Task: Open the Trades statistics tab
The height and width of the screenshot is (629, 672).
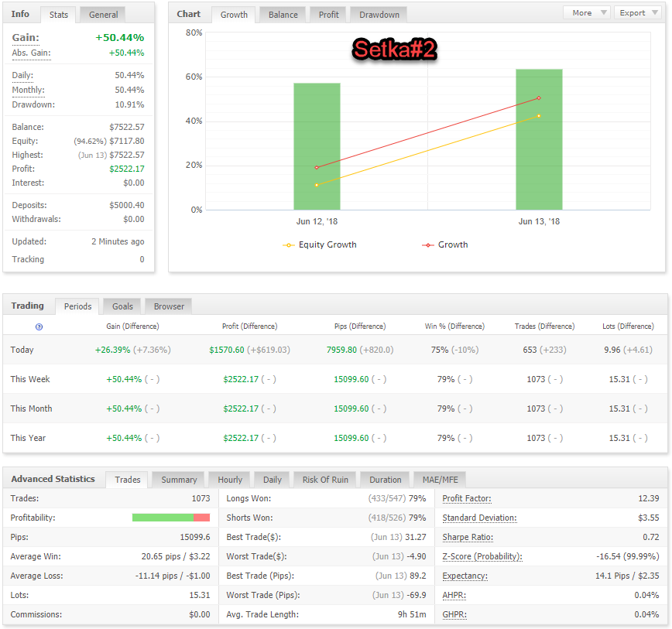Action: [127, 480]
